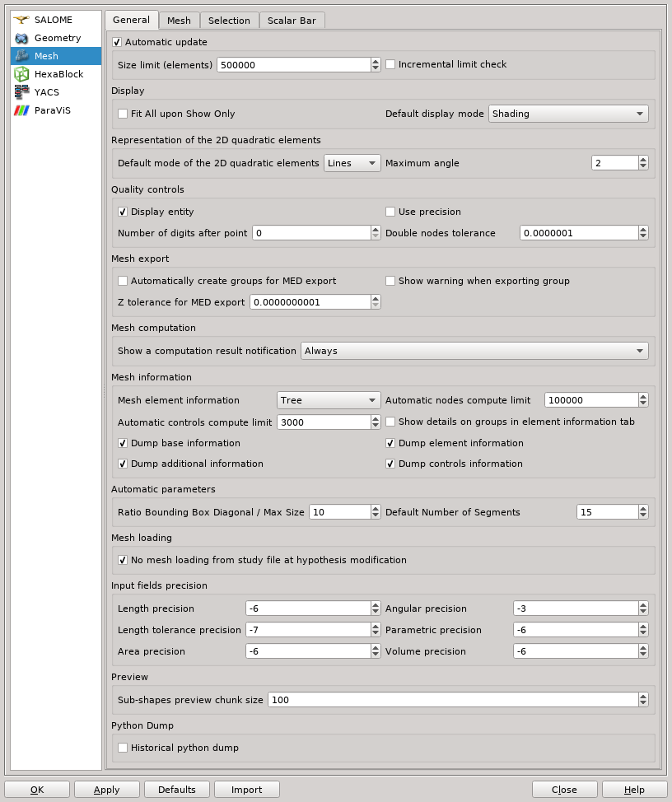Switch to the Selection tab
672x802 pixels.
pos(229,21)
